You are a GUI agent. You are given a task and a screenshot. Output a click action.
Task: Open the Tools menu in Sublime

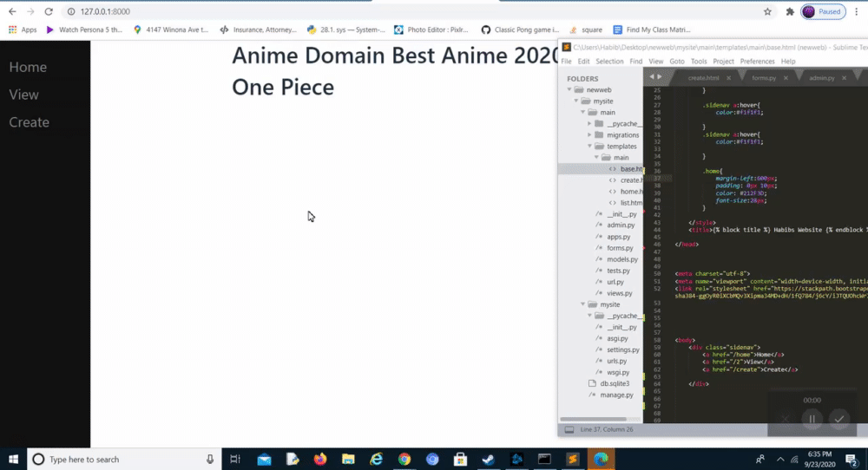pyautogui.click(x=699, y=62)
